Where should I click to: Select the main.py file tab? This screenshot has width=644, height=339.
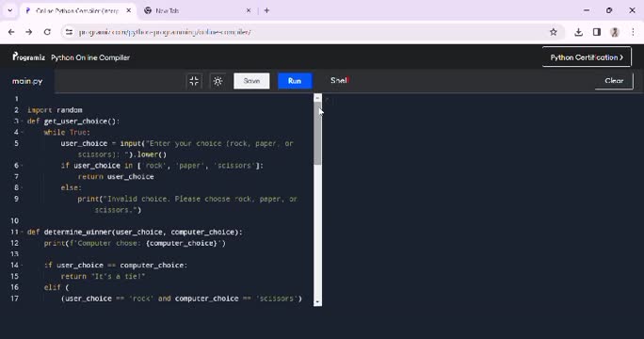click(27, 81)
